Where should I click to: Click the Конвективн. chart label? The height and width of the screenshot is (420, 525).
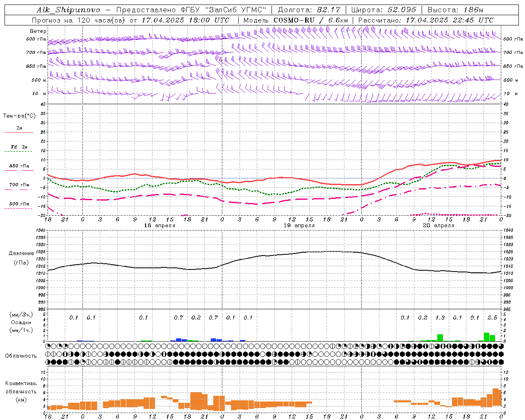pyautogui.click(x=21, y=383)
